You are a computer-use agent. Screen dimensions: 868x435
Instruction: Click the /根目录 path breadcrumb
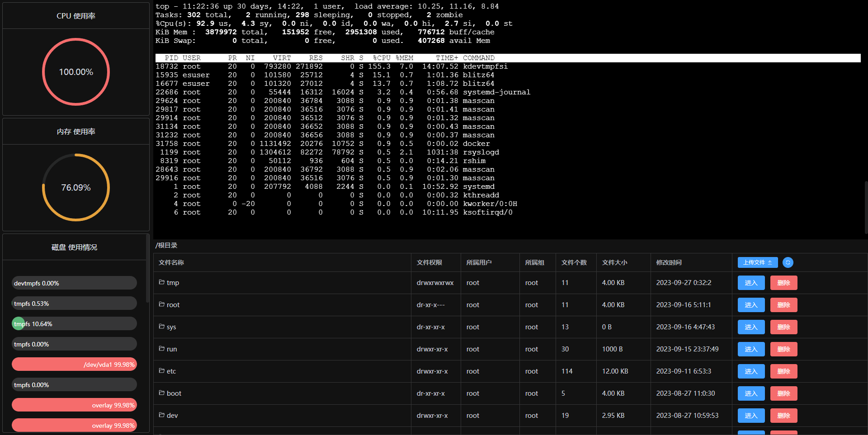click(166, 245)
